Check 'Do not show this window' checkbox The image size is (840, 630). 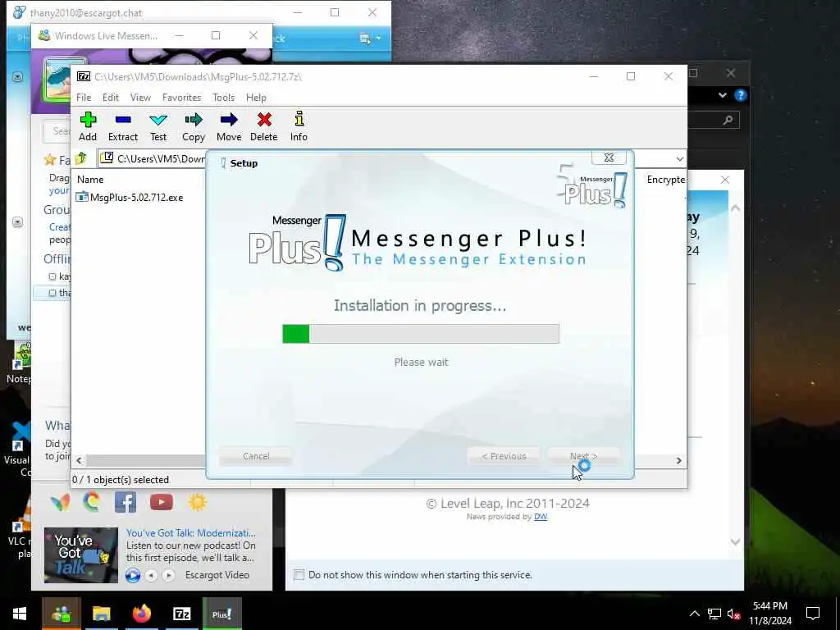pos(299,575)
